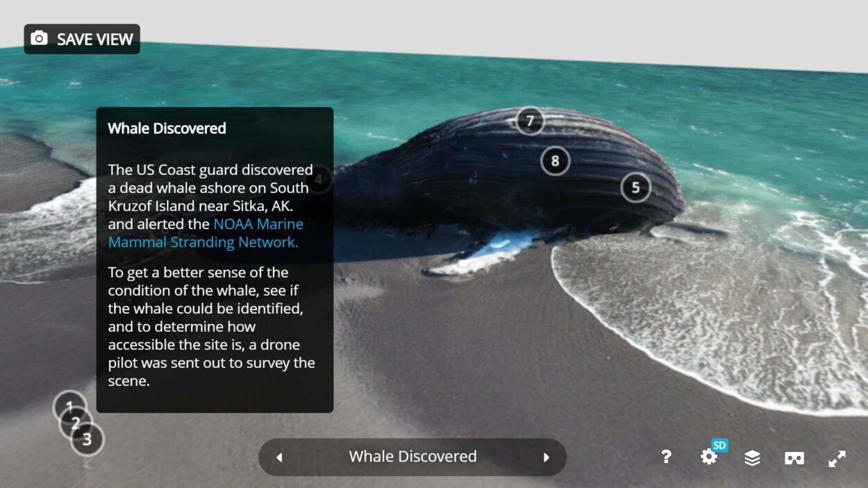Enter VR mode with headset icon
The height and width of the screenshot is (488, 868).
(794, 457)
